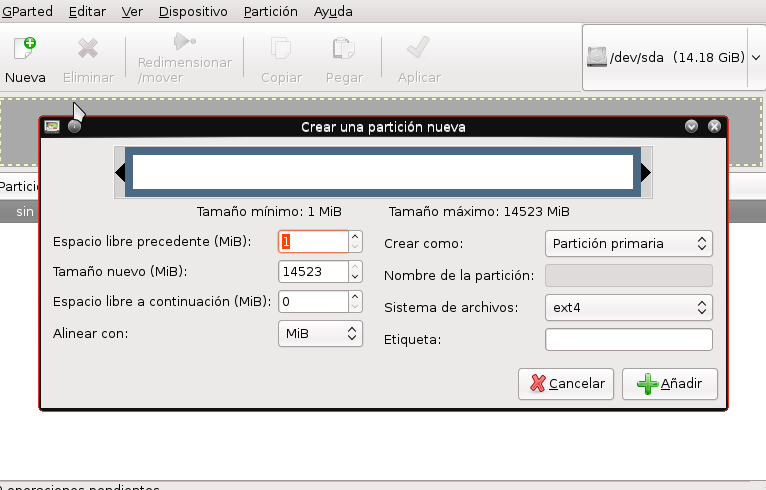The width and height of the screenshot is (766, 490).
Task: Open the Sistema de archivos dropdown
Action: [x=628, y=307]
